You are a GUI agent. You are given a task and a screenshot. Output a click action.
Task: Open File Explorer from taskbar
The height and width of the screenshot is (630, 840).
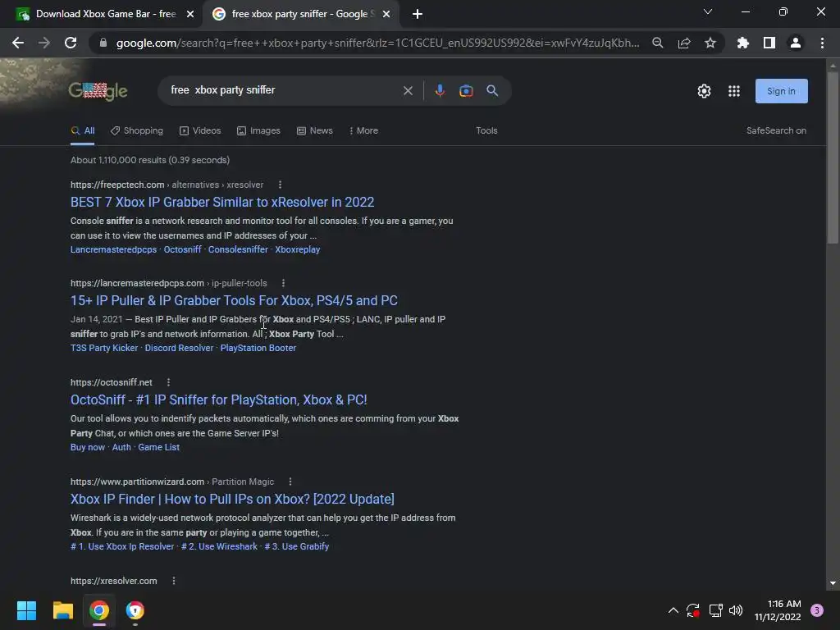62,610
